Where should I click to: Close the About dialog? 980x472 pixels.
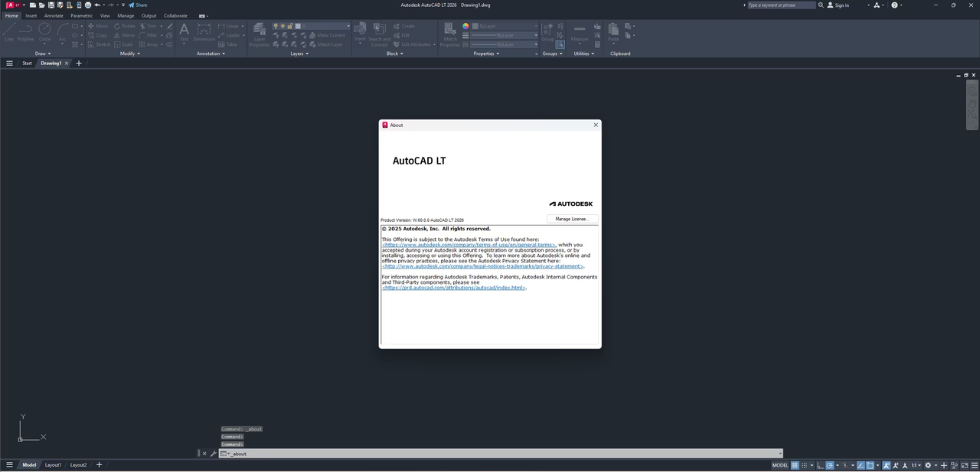tap(596, 125)
